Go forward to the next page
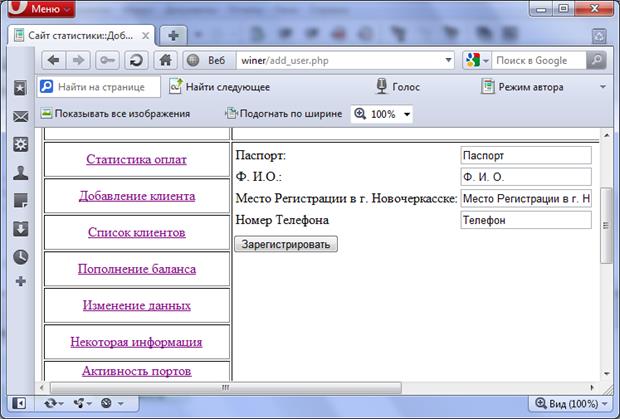 click(x=79, y=60)
